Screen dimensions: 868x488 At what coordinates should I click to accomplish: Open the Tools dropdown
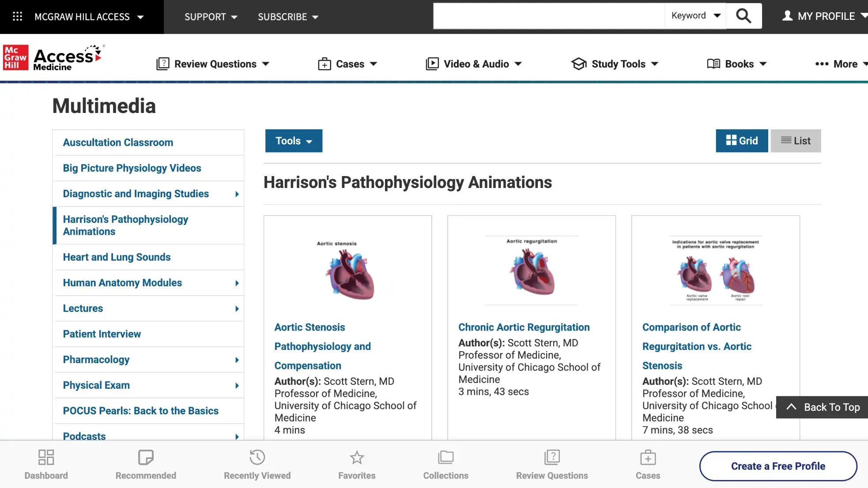[293, 140]
